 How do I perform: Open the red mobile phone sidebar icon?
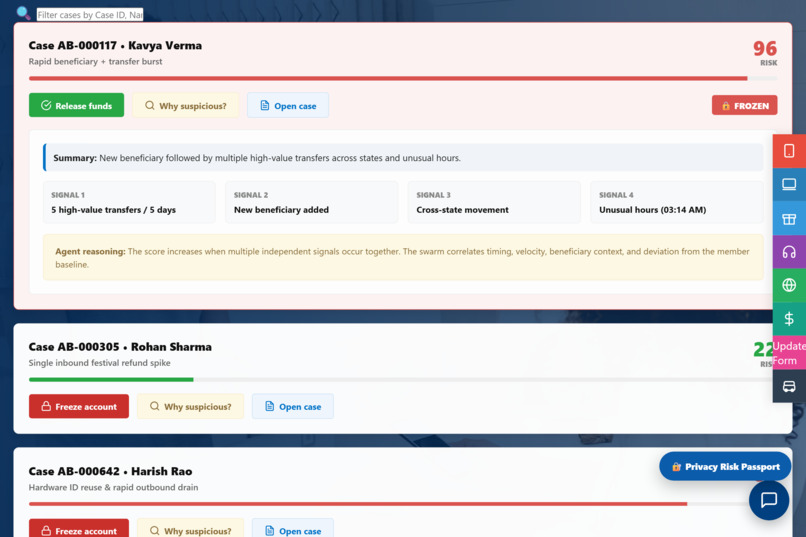pyautogui.click(x=789, y=151)
